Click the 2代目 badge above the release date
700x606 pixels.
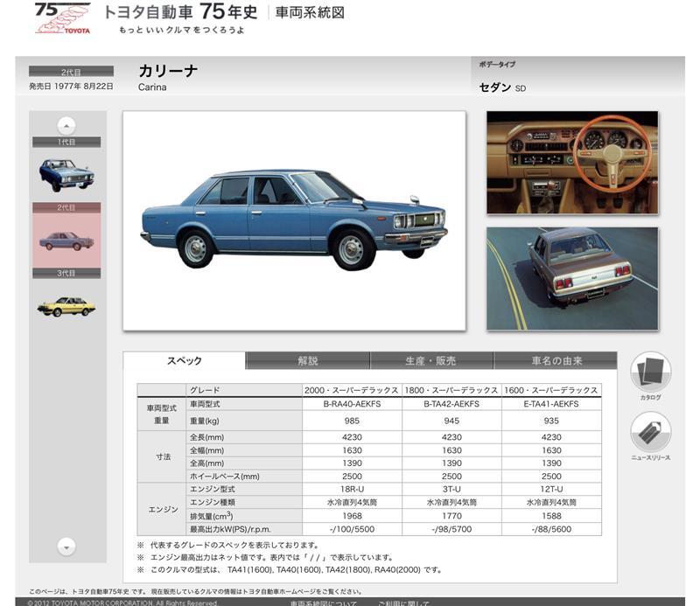(71, 72)
